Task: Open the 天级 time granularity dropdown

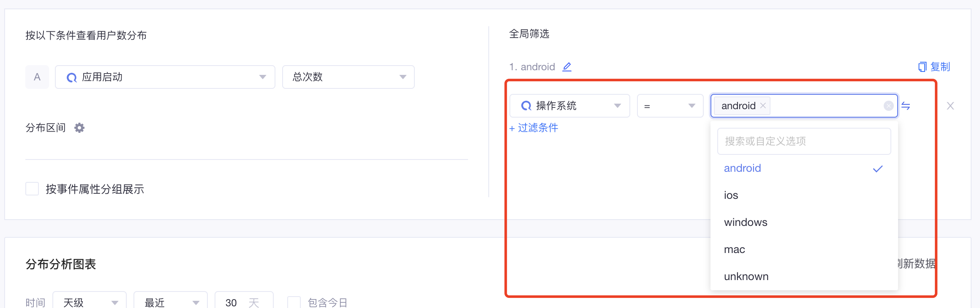Action: [x=90, y=301]
